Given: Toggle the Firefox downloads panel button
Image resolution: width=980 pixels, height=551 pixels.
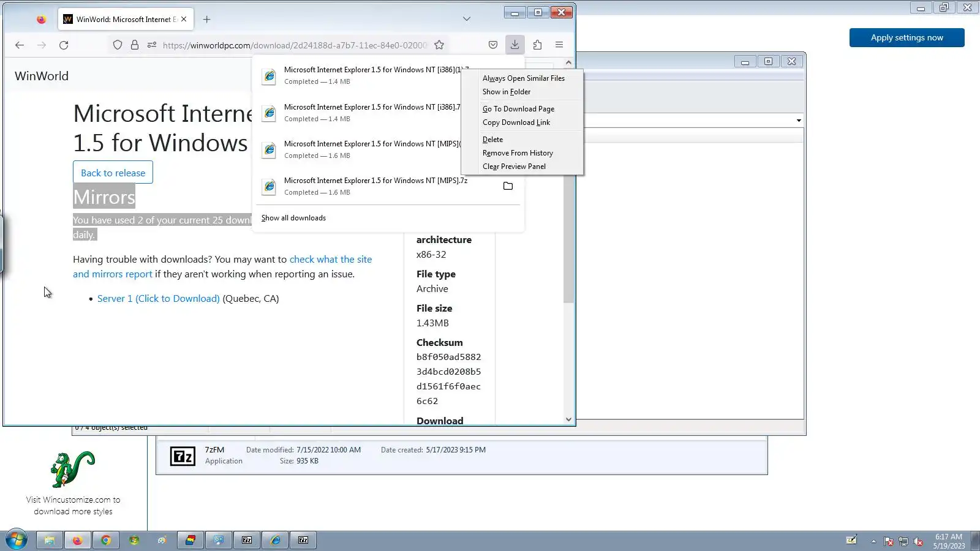Looking at the screenshot, I should point(515,45).
